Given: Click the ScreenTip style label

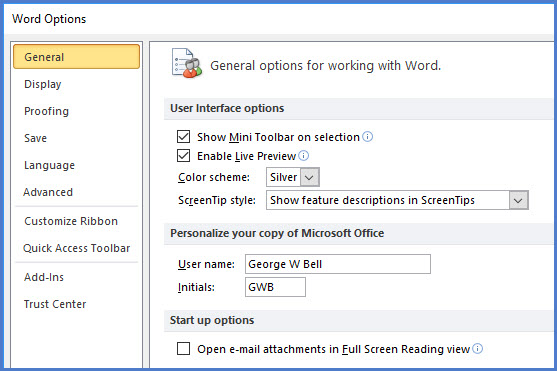Looking at the screenshot, I should 217,200.
